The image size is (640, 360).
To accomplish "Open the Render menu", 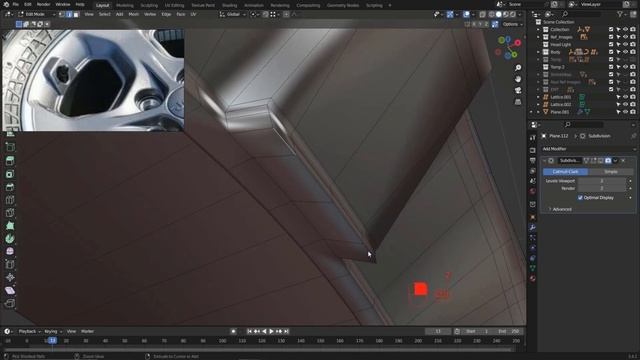I will click(43, 4).
